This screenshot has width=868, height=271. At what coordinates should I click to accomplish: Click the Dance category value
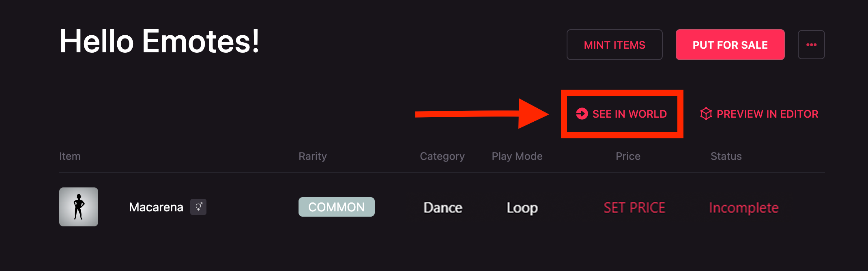tap(443, 208)
